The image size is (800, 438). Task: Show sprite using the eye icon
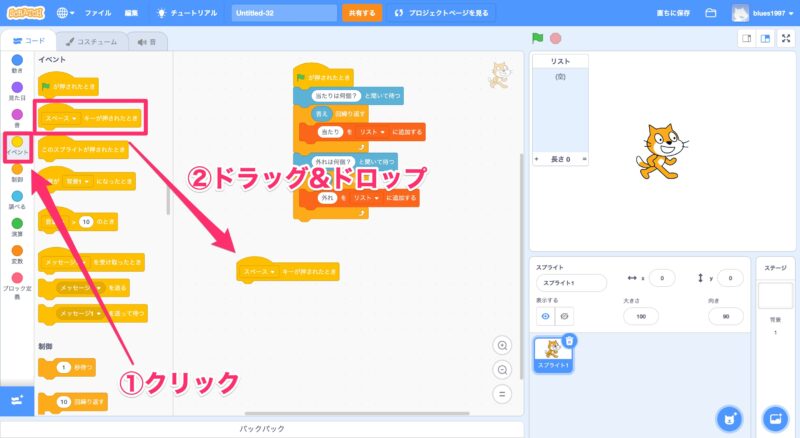click(x=545, y=316)
